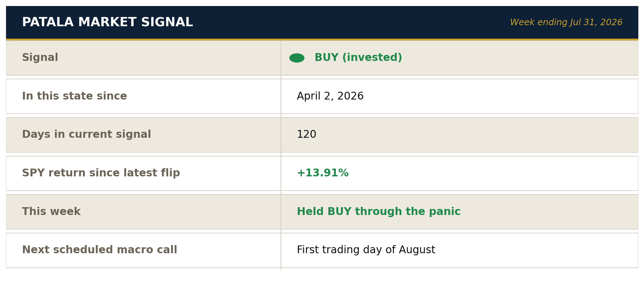
Task: Select the This week row label
Action: 51,212
